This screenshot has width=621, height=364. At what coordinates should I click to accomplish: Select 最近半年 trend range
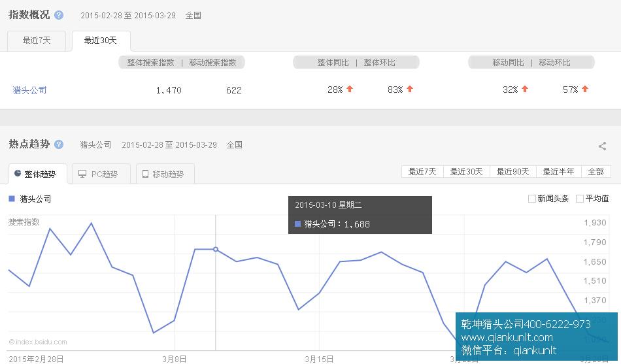tap(558, 172)
